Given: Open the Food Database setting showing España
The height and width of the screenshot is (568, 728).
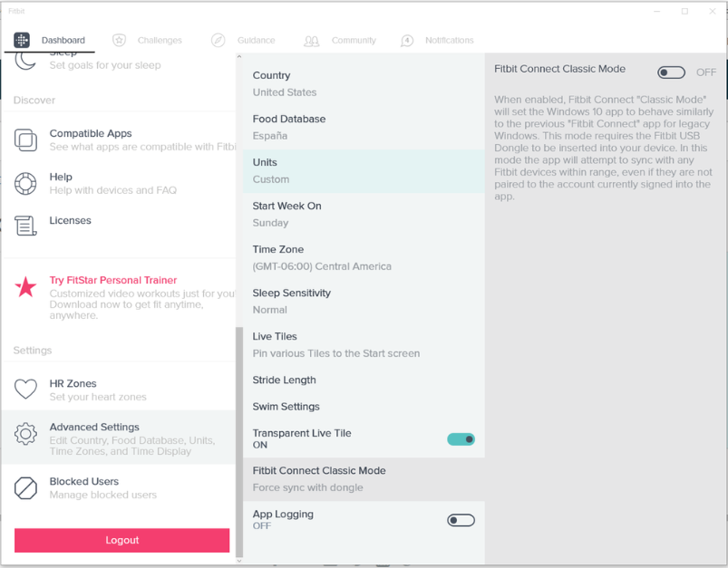Looking at the screenshot, I should (x=364, y=128).
